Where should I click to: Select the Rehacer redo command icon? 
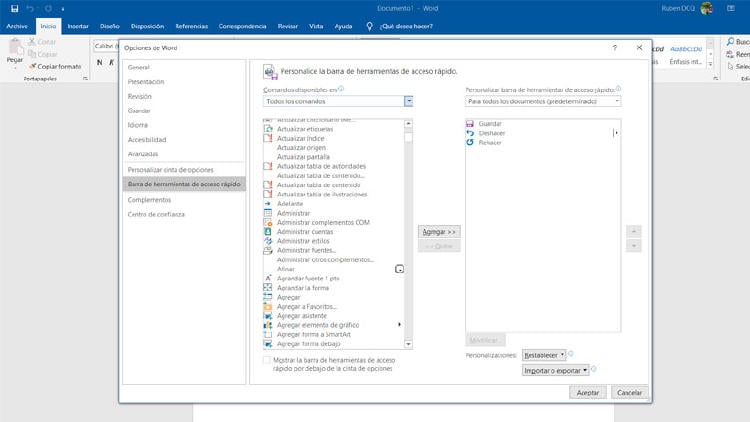(x=470, y=142)
